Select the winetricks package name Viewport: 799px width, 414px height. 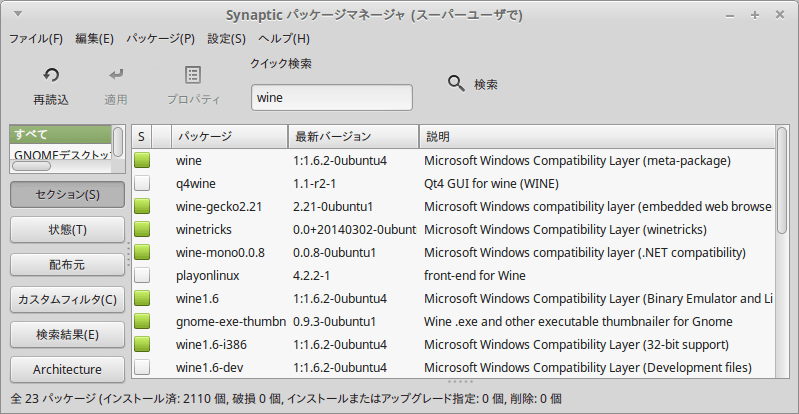(x=204, y=229)
